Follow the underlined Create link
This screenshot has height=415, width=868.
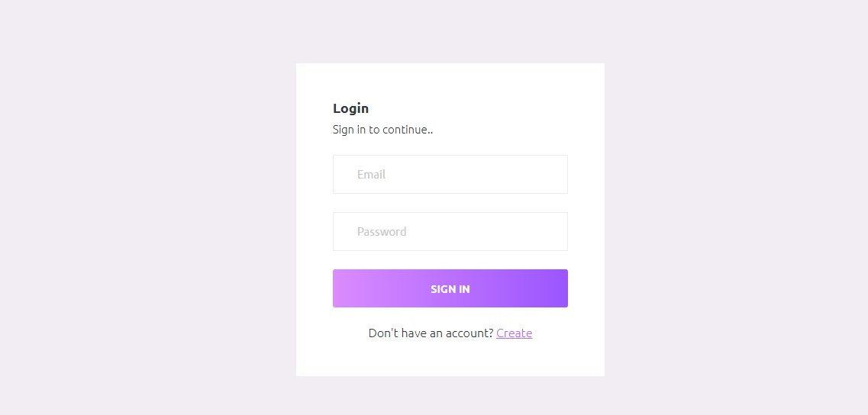514,333
